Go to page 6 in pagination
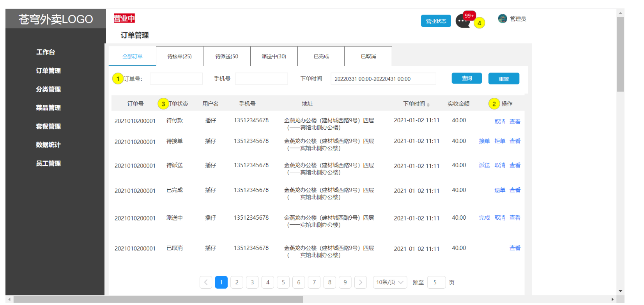Viewport: 644px width, 305px height. click(299, 282)
